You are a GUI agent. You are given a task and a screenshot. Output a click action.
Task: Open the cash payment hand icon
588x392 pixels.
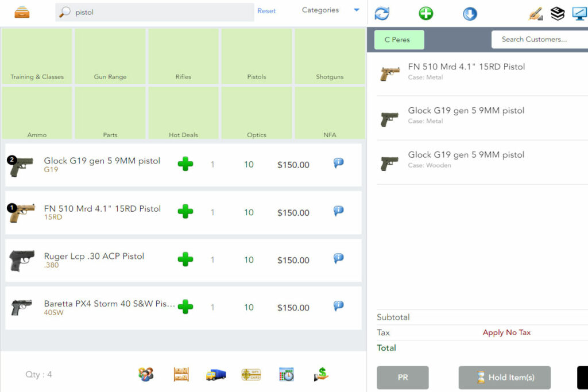(322, 374)
